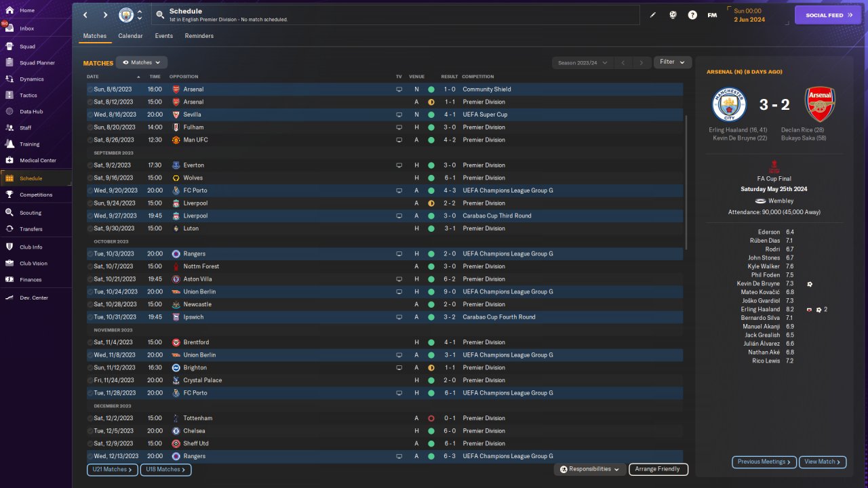Open the FM menu in the top bar

(x=712, y=15)
